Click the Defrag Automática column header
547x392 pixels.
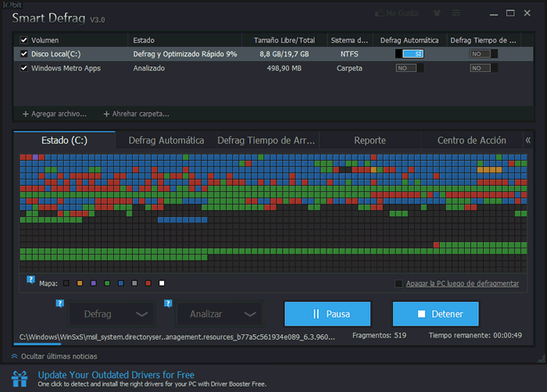point(409,40)
